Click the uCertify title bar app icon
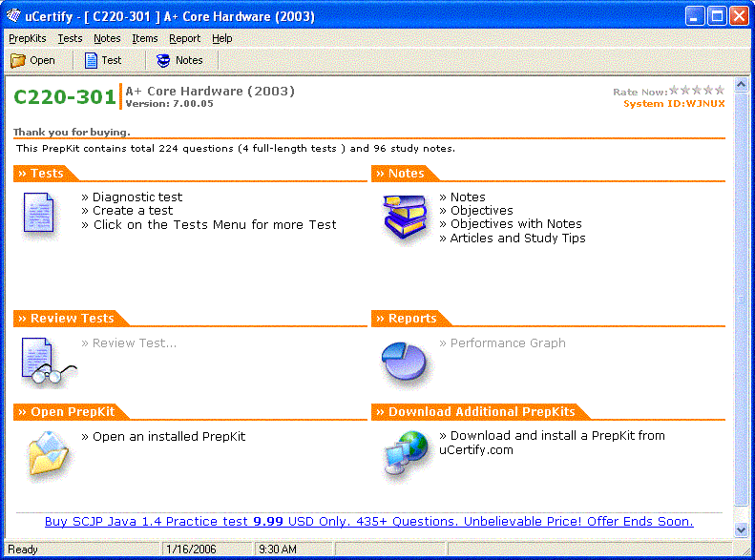 pos(13,16)
